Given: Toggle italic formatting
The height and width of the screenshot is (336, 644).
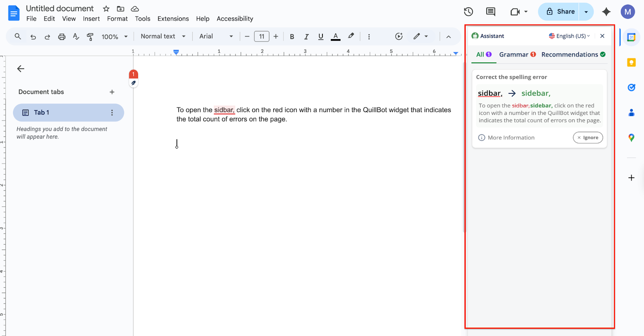Looking at the screenshot, I should click(306, 37).
